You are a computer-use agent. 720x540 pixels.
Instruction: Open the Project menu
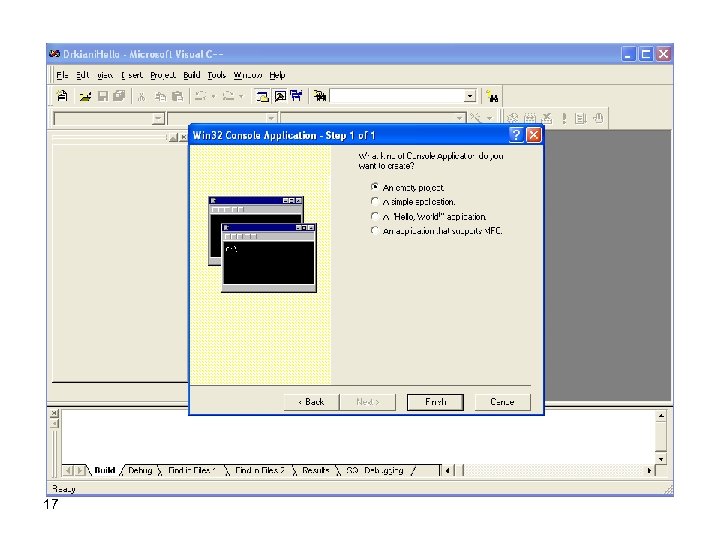(x=163, y=75)
